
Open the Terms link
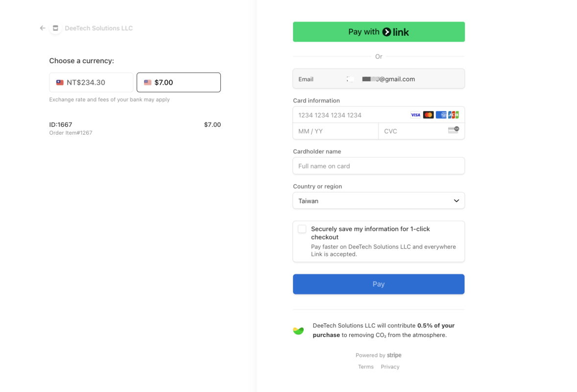[x=366, y=367]
